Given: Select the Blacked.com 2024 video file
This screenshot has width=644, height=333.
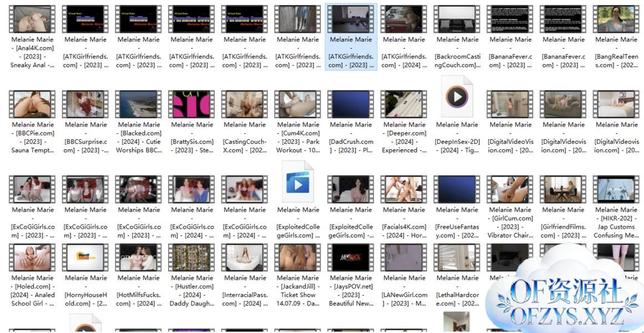Looking at the screenshot, I should 139,104.
